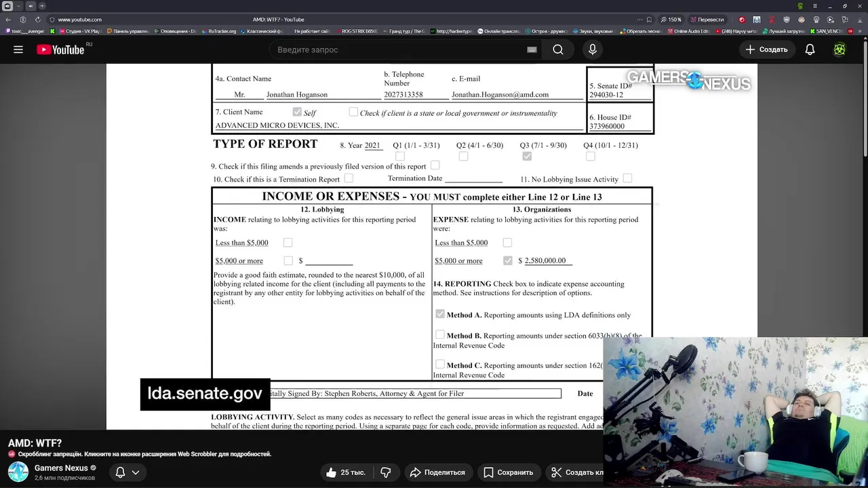Start voice search with the microphone
The width and height of the screenshot is (868, 488).
[x=593, y=49]
